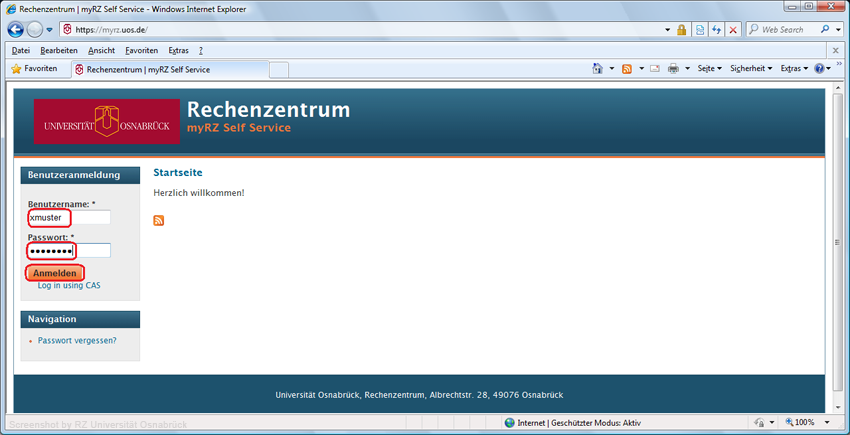Image resolution: width=850 pixels, height=435 pixels.
Task: Open the Extras menu in menu bar
Action: click(178, 50)
